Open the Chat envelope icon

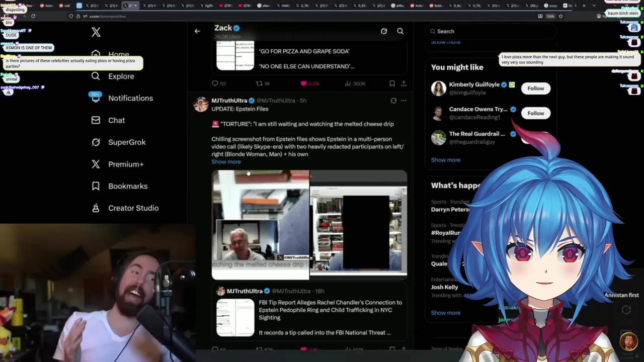(96, 120)
